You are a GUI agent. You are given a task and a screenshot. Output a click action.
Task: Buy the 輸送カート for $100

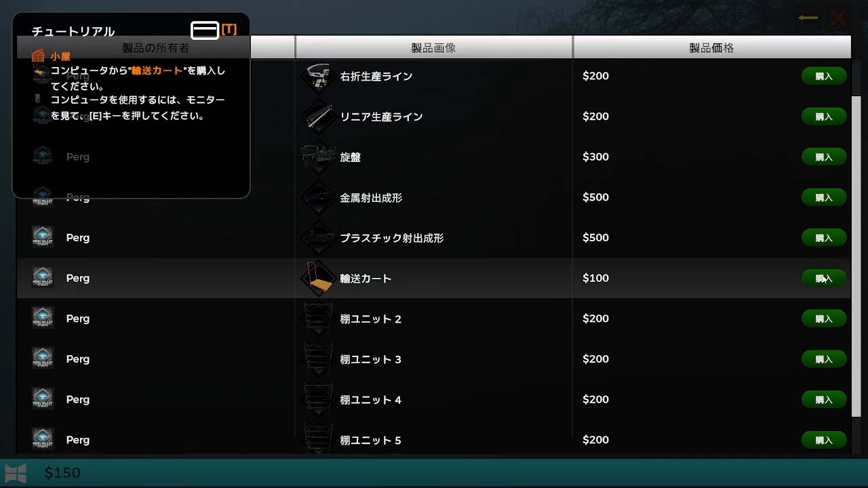click(x=824, y=278)
